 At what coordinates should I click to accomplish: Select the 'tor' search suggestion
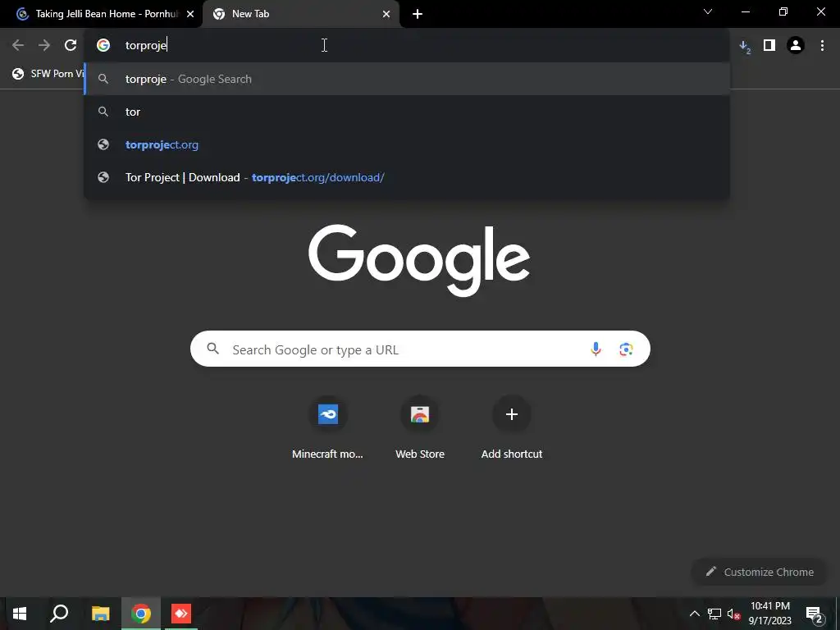(407, 112)
